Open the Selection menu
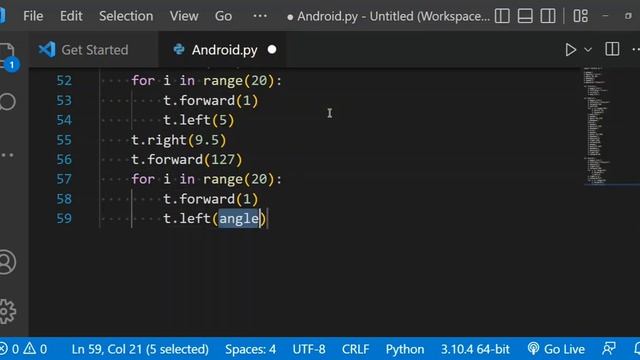This screenshot has height=360, width=640. 126,16
